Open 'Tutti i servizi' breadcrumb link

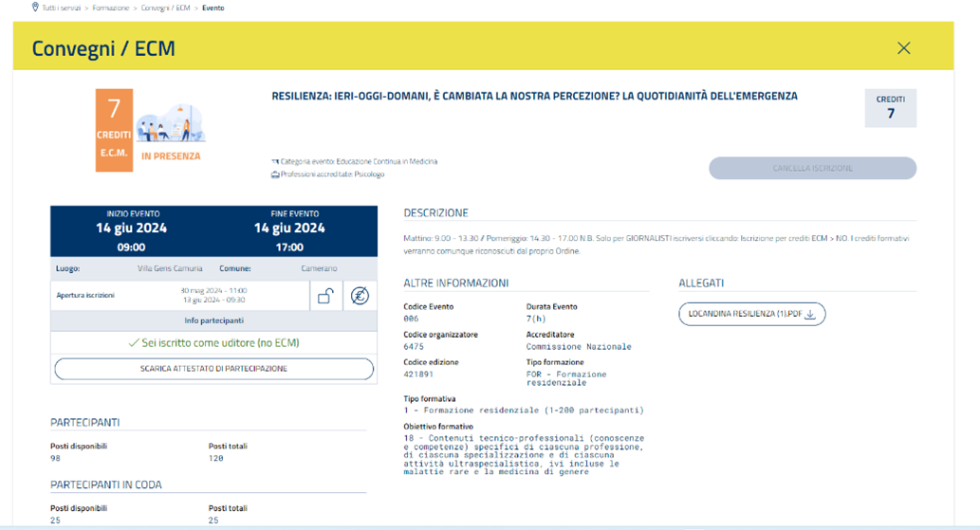click(62, 8)
